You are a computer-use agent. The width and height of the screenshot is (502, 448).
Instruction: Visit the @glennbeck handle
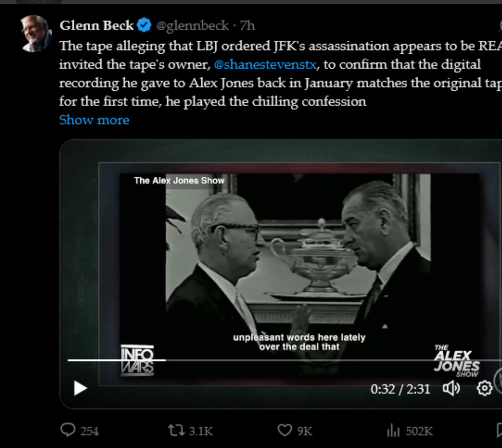[x=192, y=26]
